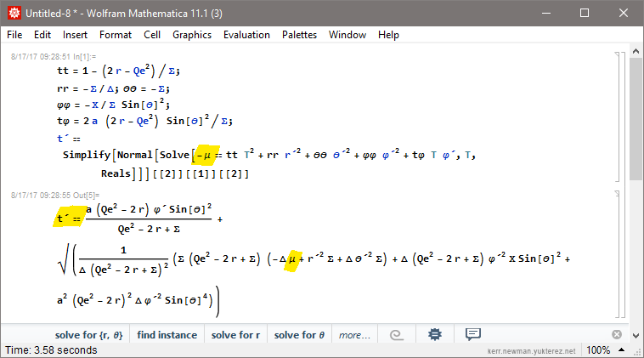Click the 'find instance' suggestion

pyautogui.click(x=167, y=335)
